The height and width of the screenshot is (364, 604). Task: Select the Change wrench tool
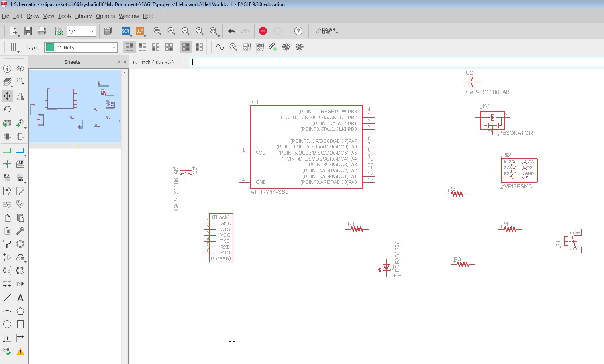[20, 231]
